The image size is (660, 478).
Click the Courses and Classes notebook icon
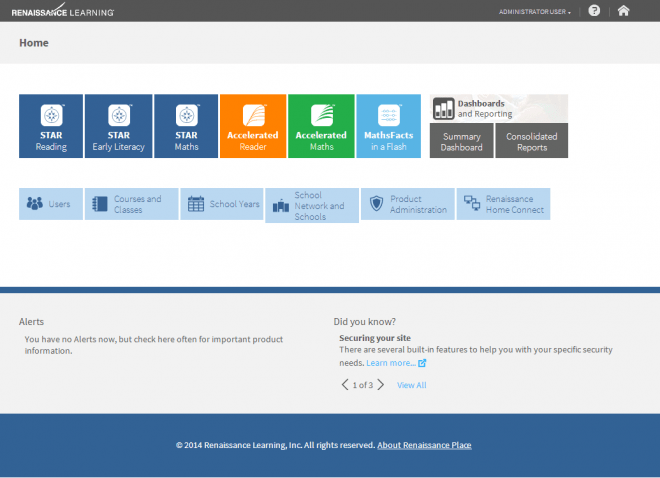pyautogui.click(x=100, y=204)
